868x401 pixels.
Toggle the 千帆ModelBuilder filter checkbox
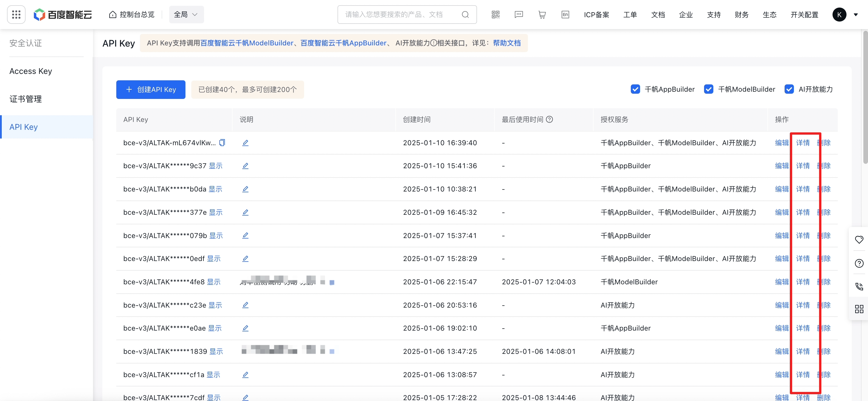709,89
